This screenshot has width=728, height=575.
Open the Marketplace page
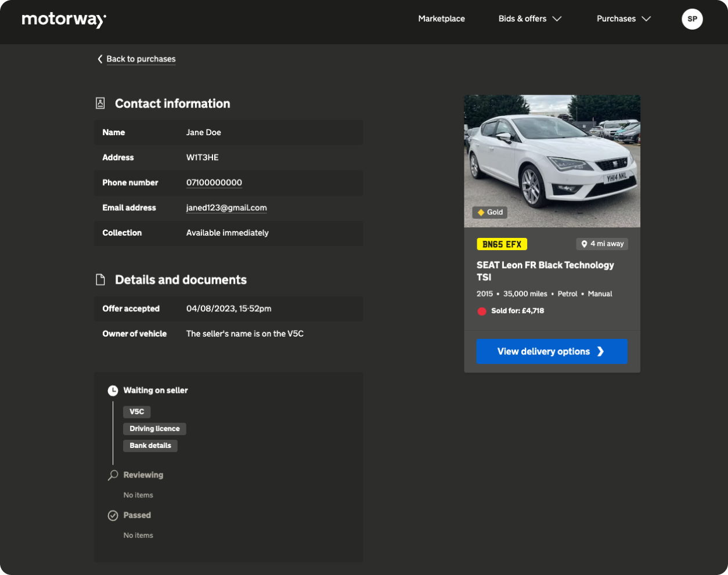441,19
